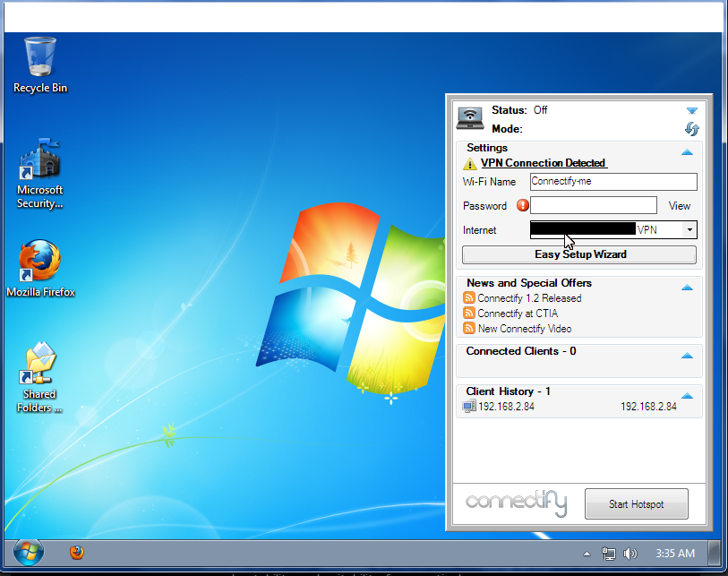Click the Show desktop button on the taskbar
The width and height of the screenshot is (728, 576).
715,554
